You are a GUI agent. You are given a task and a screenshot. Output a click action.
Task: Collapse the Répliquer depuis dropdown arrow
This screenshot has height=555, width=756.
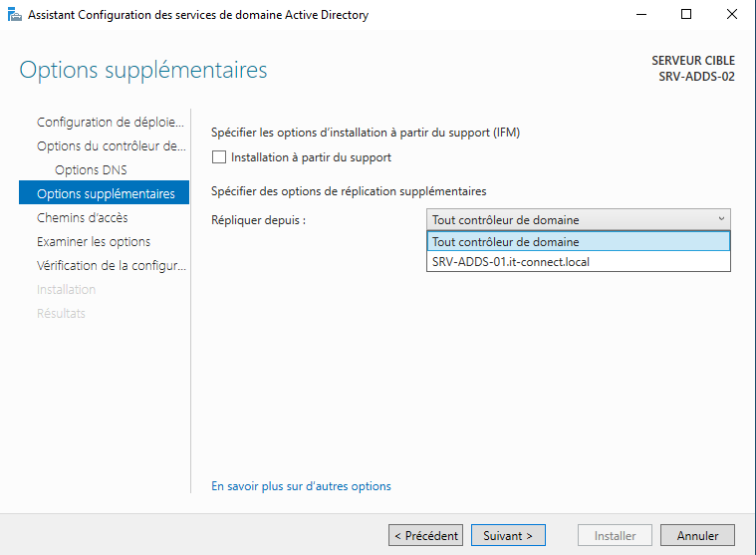(x=720, y=219)
